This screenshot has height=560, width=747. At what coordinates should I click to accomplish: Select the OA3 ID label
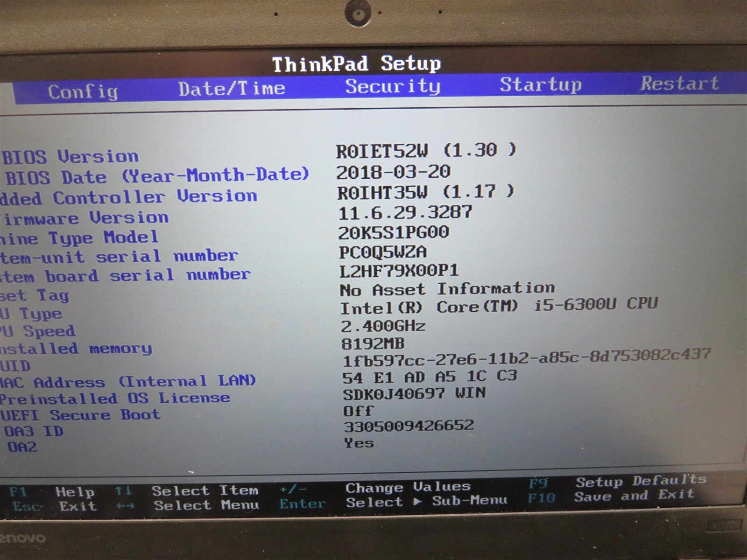[x=34, y=431]
